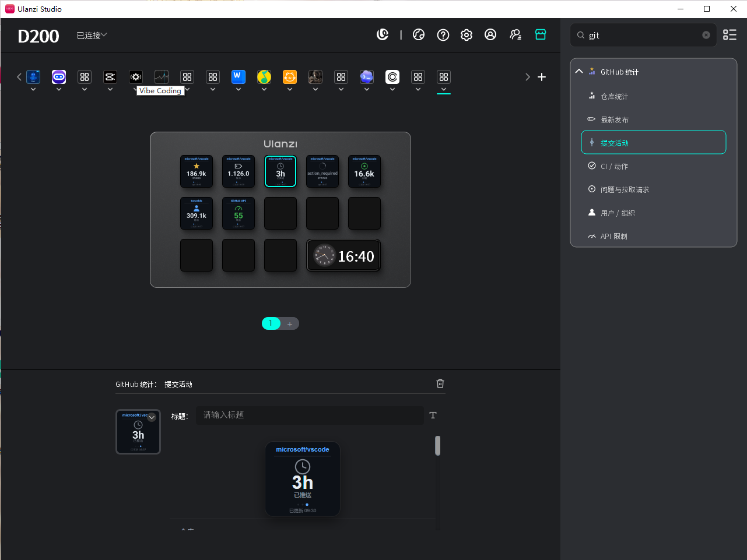Click the settings panel vertical scrollbar
747x560 pixels.
(x=437, y=446)
